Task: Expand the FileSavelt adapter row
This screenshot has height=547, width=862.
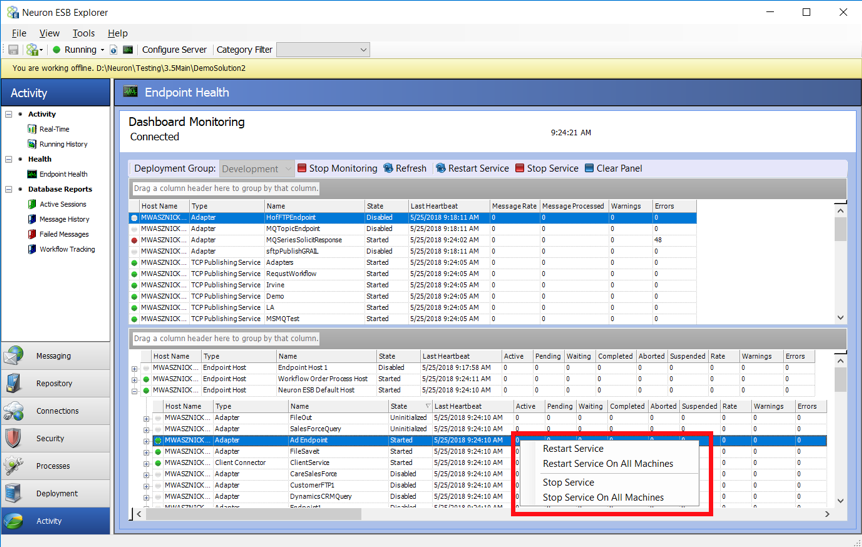Action: coord(146,452)
